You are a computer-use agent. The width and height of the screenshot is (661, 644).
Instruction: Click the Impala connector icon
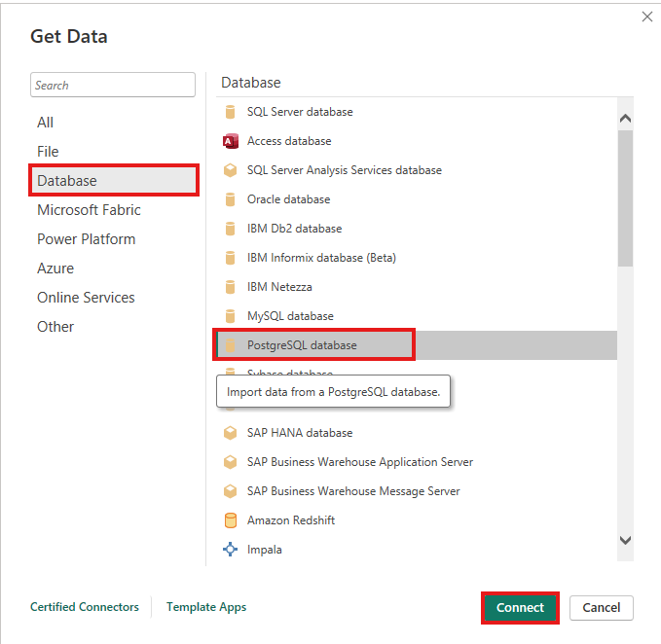click(x=230, y=550)
